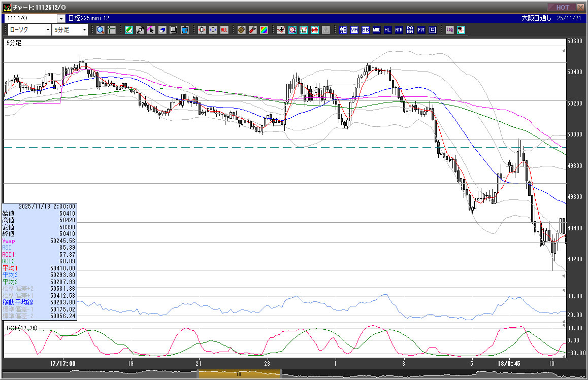This screenshot has width=588, height=380.
Task: Open the rainbow color settings icon
Action: point(264,30)
